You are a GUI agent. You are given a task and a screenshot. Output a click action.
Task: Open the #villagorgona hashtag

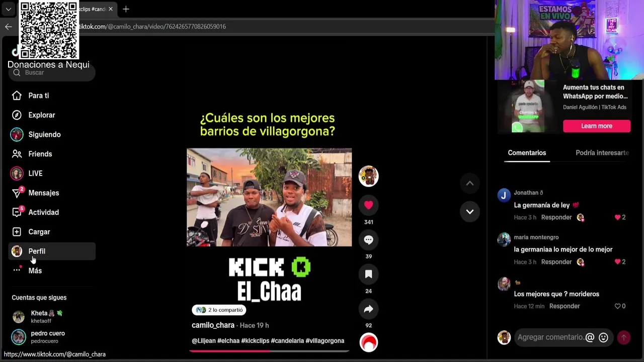(x=325, y=341)
